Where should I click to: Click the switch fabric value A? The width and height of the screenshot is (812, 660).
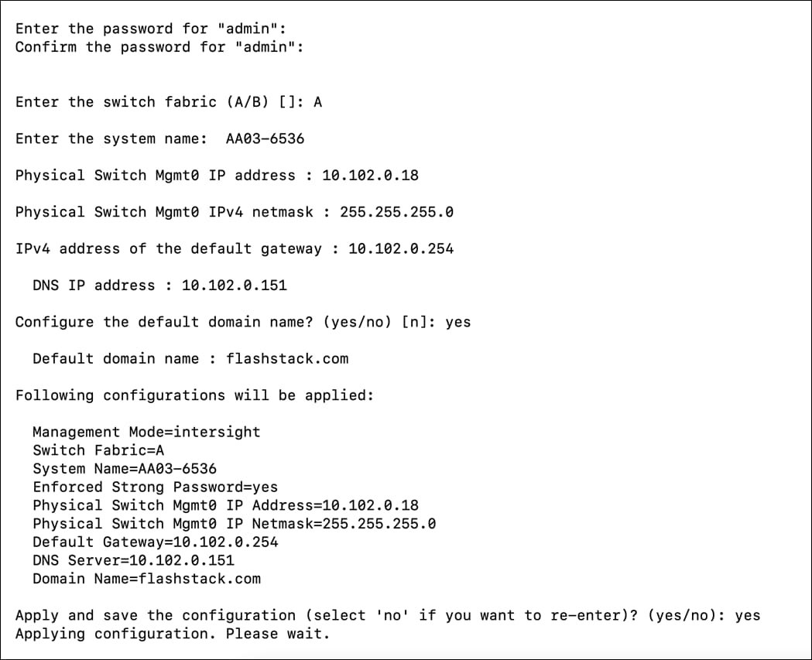tap(317, 102)
